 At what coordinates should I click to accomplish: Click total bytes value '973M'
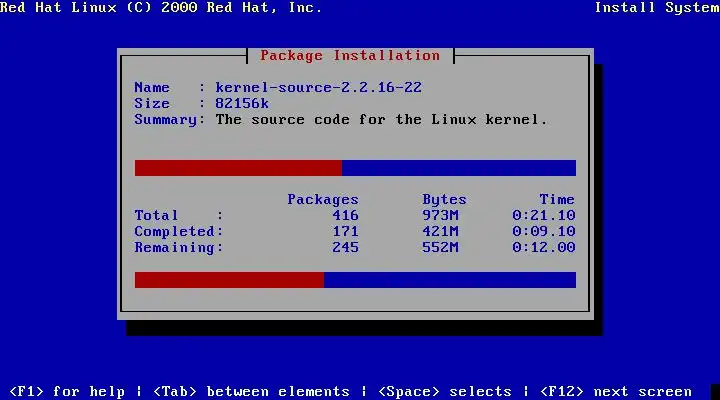(440, 215)
